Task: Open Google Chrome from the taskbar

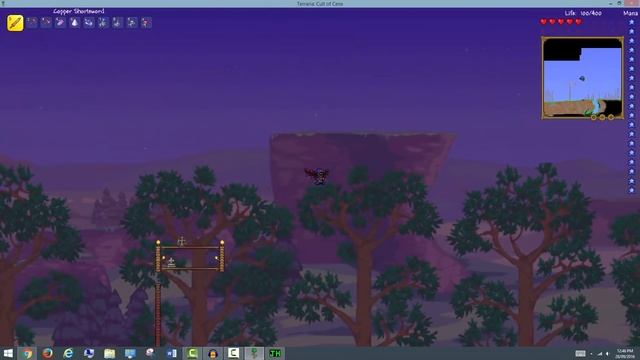Action: coord(27,353)
